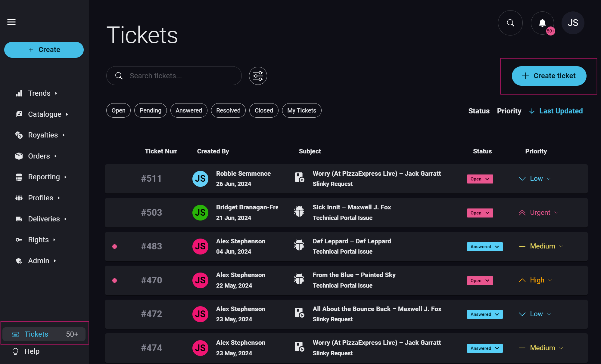The width and height of the screenshot is (601, 364).
Task: Open the JS user profile avatar
Action: (x=573, y=23)
